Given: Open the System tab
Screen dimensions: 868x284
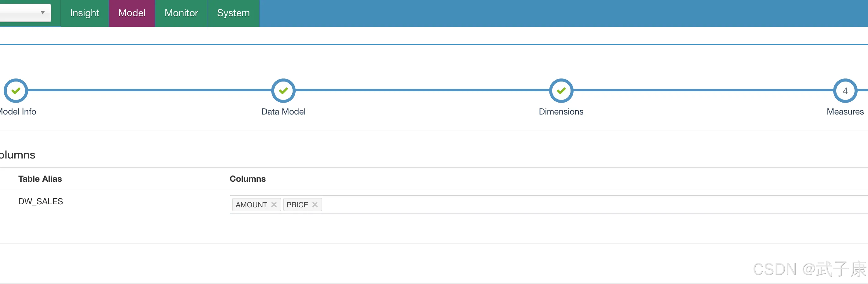Looking at the screenshot, I should click(x=234, y=13).
